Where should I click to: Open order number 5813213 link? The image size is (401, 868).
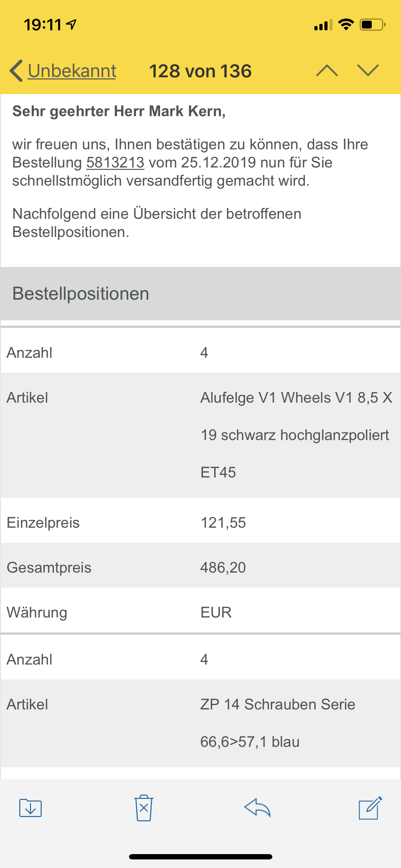(115, 163)
